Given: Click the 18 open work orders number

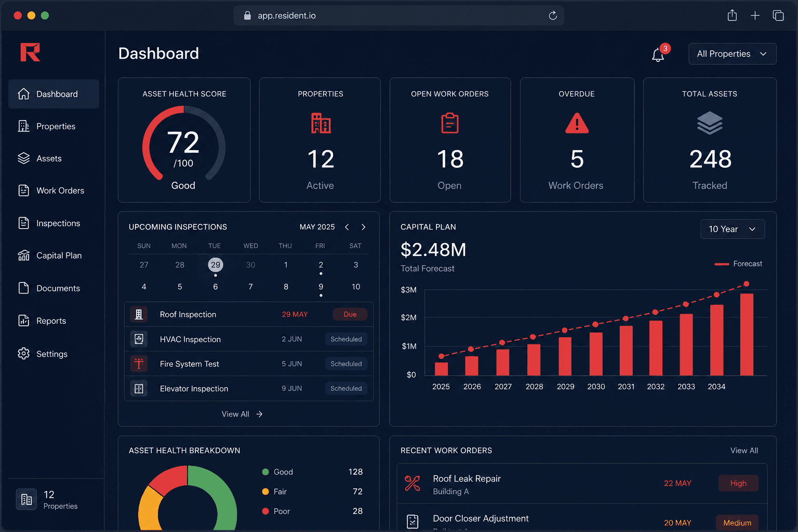Looking at the screenshot, I should coord(450,159).
